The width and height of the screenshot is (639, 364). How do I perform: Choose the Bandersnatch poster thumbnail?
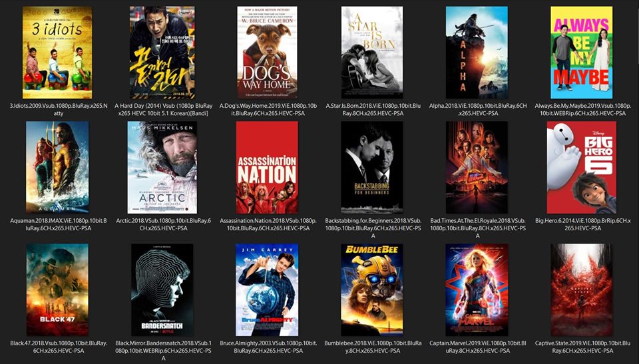(162, 290)
